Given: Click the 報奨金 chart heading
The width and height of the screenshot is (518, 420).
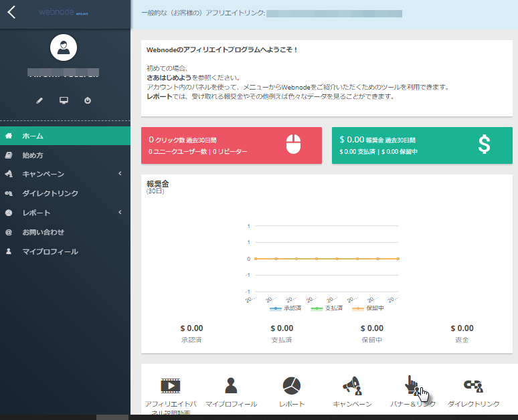Looking at the screenshot, I should (157, 184).
